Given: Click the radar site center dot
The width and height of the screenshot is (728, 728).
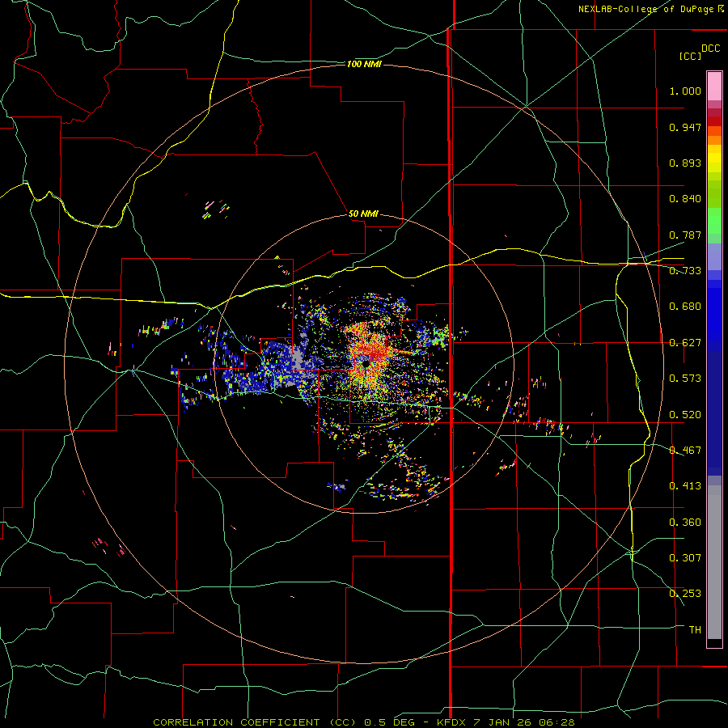Looking at the screenshot, I should click(x=366, y=365).
